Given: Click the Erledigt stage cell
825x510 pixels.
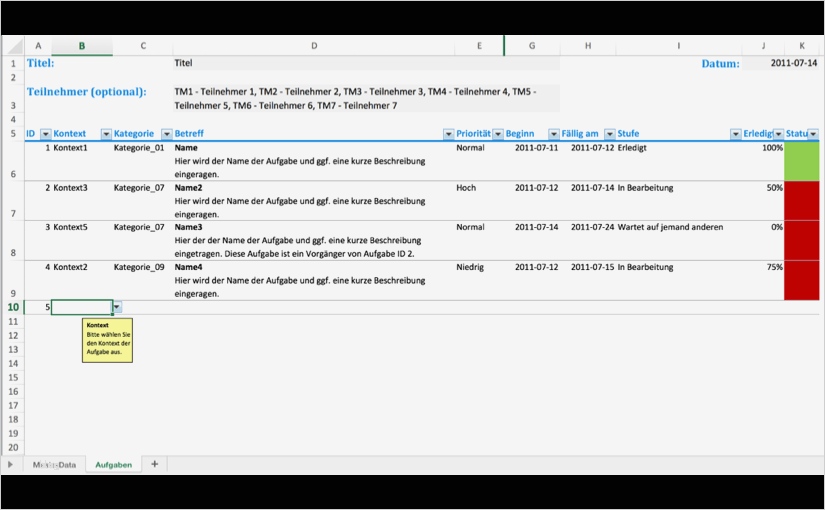Looking at the screenshot, I should click(679, 161).
